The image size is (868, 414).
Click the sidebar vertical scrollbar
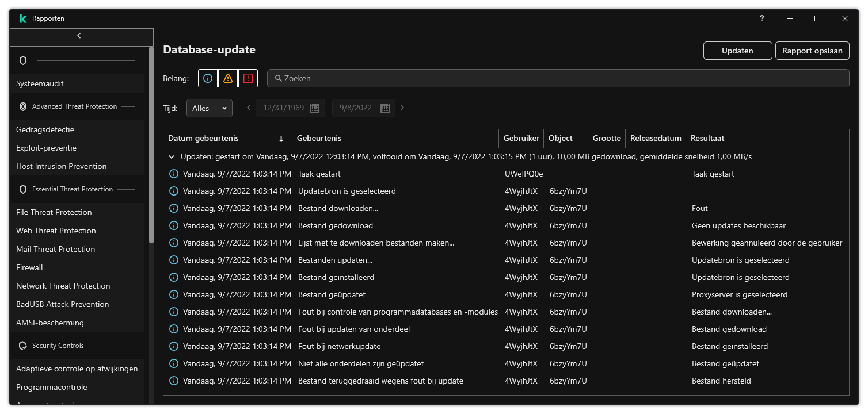point(151,144)
